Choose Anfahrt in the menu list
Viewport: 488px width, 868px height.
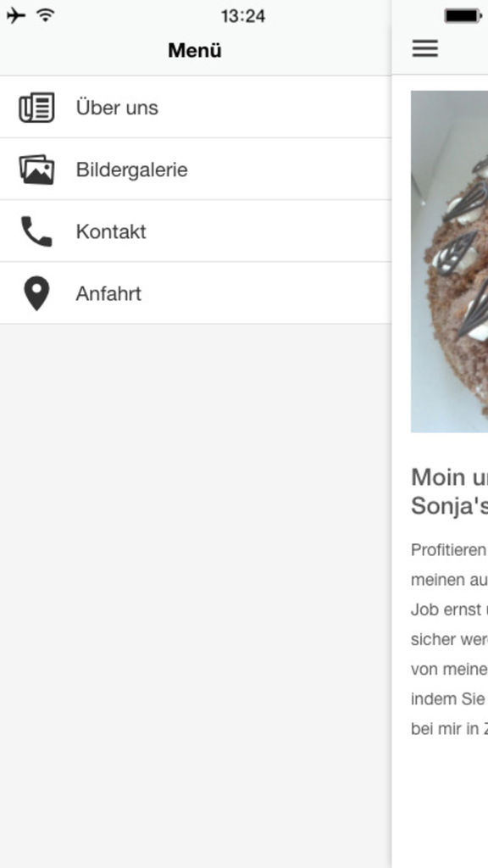(x=196, y=293)
